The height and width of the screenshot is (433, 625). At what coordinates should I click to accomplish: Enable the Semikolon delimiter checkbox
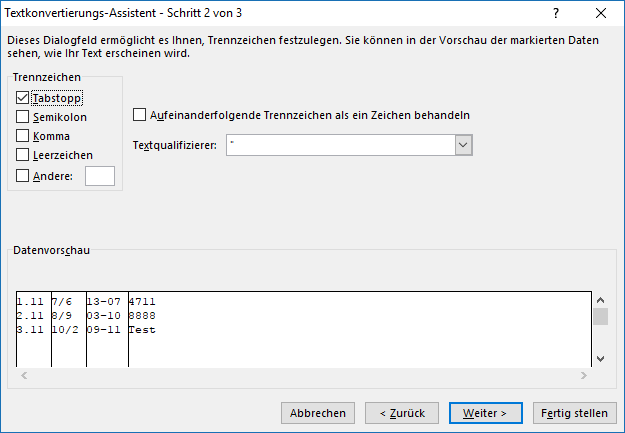[x=22, y=117]
